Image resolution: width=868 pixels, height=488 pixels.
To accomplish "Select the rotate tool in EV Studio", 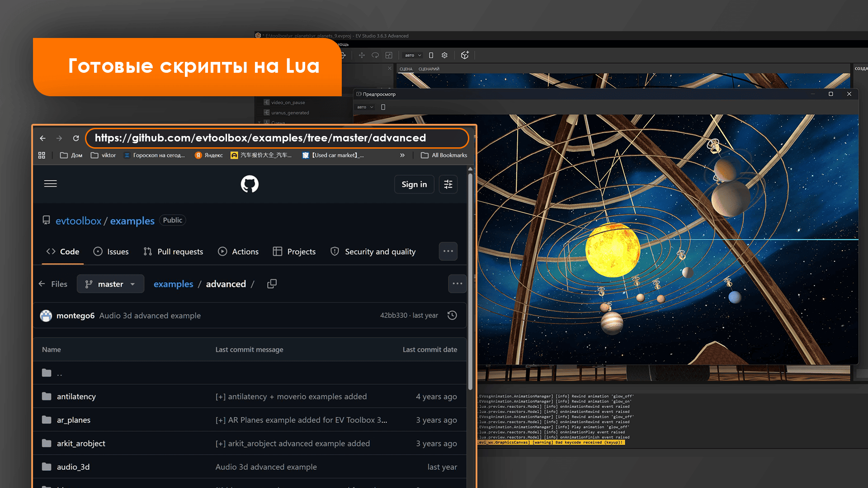I will pos(375,55).
